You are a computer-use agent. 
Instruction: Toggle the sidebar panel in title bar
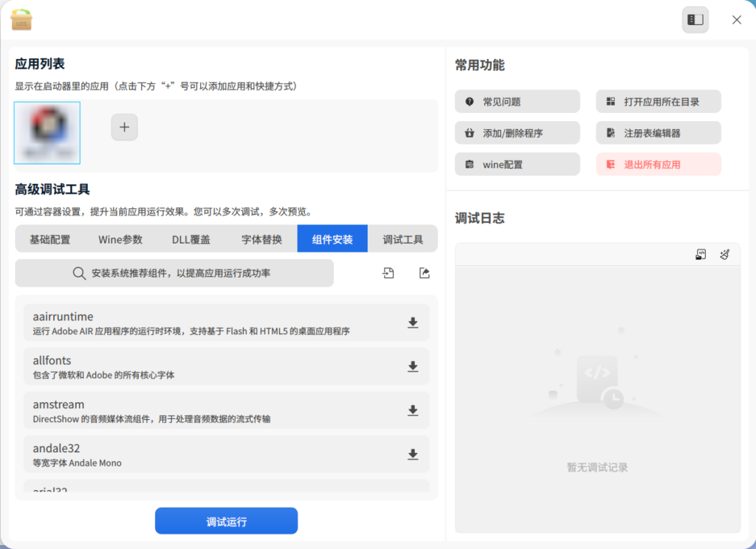[695, 20]
